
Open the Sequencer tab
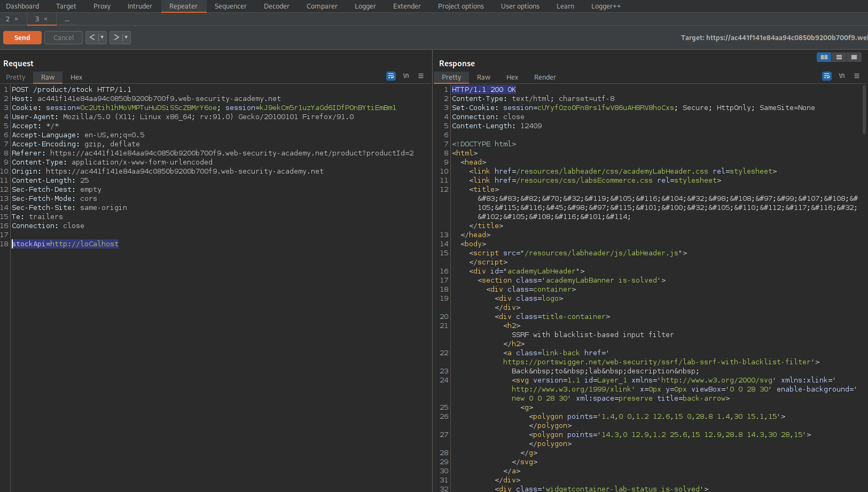pos(231,6)
